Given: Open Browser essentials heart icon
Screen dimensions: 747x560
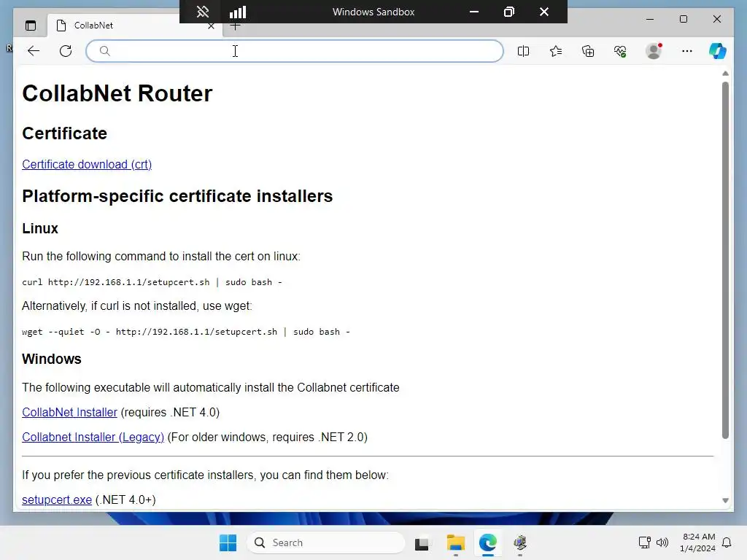Looking at the screenshot, I should tap(620, 51).
